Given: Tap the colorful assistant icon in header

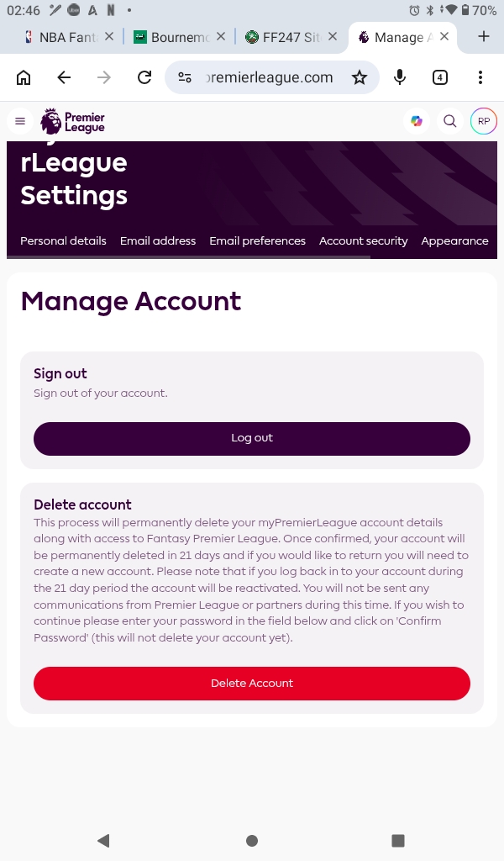Looking at the screenshot, I should click(x=417, y=121).
